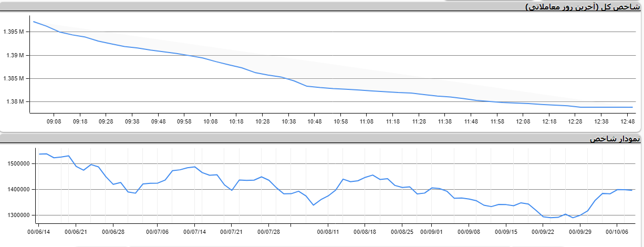Screen dimensions: 644x247
Task: Click the 1.385 M value axis label
Action: click(x=14, y=79)
